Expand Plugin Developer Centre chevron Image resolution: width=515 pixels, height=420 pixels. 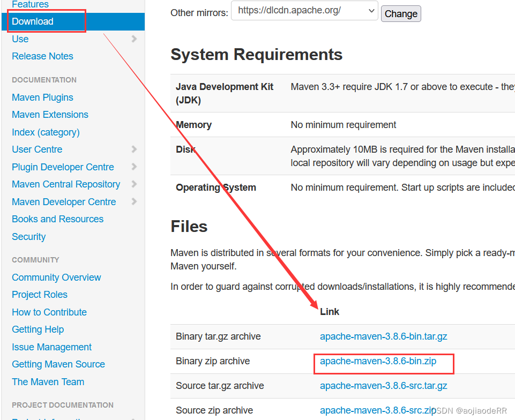(x=134, y=167)
